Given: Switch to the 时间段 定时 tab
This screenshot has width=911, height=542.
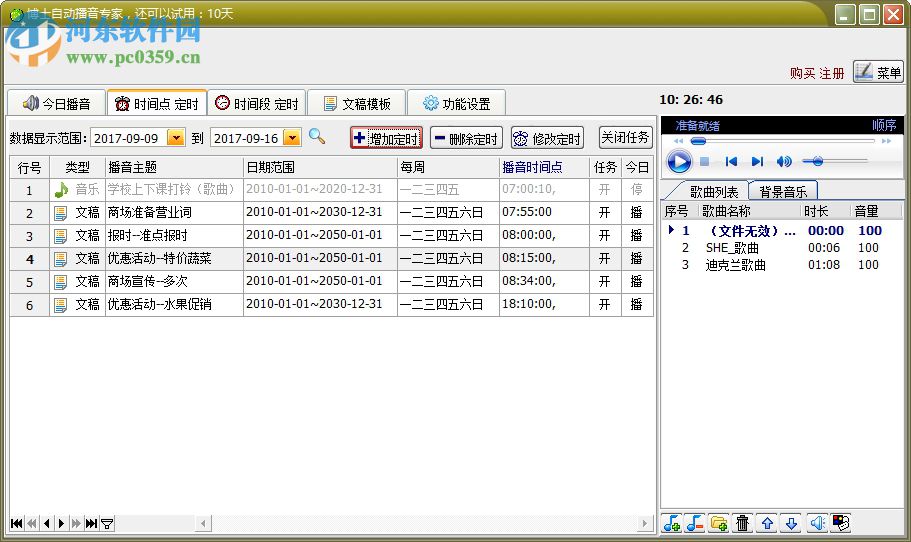Looking at the screenshot, I should tap(256, 103).
